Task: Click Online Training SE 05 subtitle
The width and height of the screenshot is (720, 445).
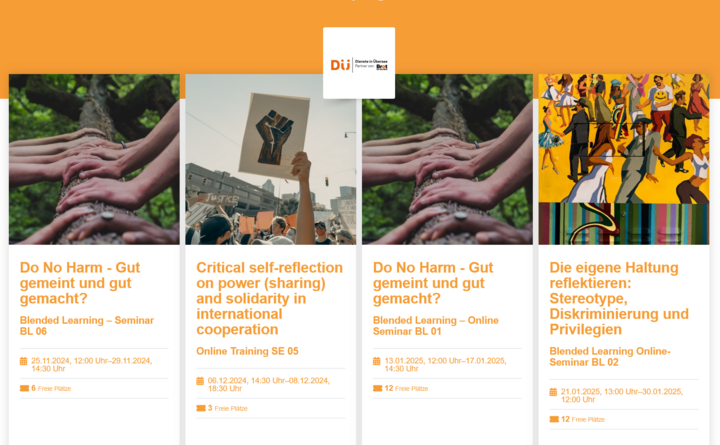Action: [248, 351]
